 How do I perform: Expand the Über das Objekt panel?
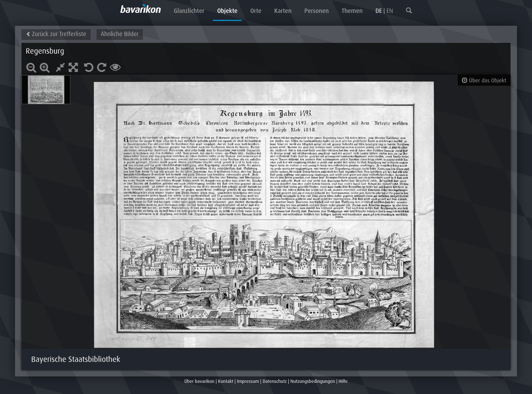(x=484, y=81)
